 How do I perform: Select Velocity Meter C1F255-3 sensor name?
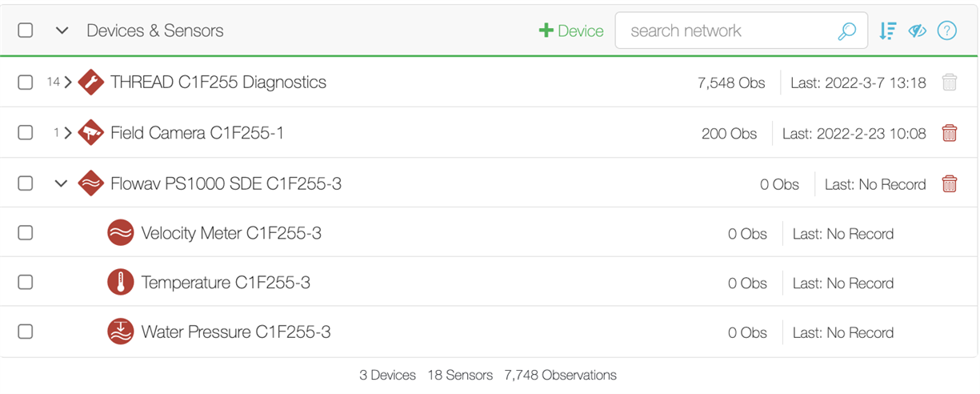(x=231, y=233)
